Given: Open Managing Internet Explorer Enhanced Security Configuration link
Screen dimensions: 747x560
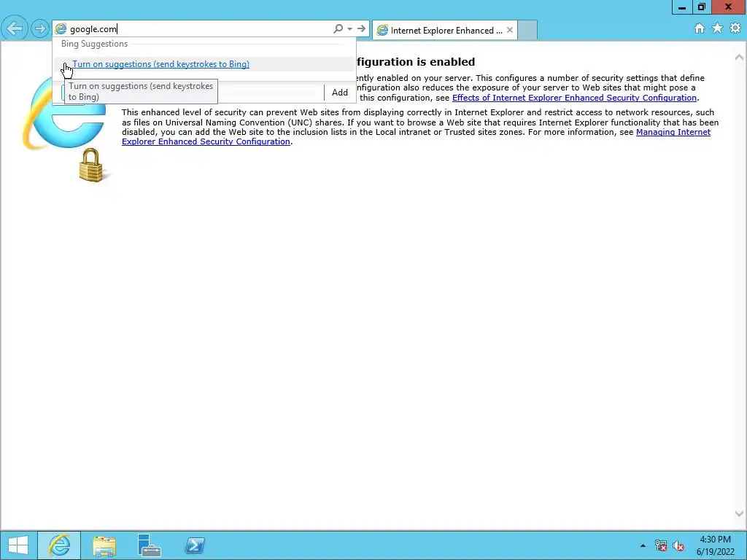Looking at the screenshot, I should pyautogui.click(x=416, y=136).
